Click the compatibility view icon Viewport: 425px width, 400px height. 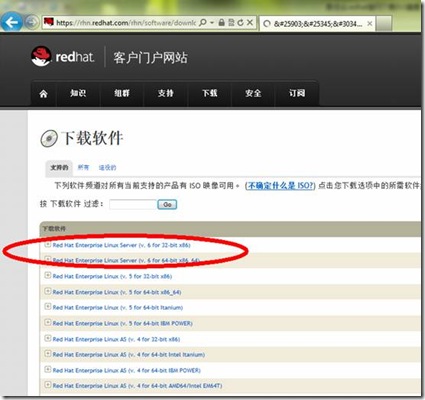[231, 23]
